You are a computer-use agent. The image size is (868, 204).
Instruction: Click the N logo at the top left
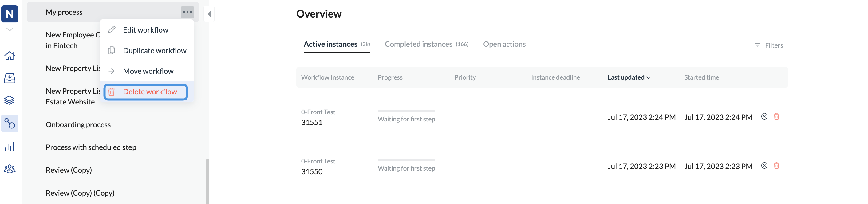point(10,14)
